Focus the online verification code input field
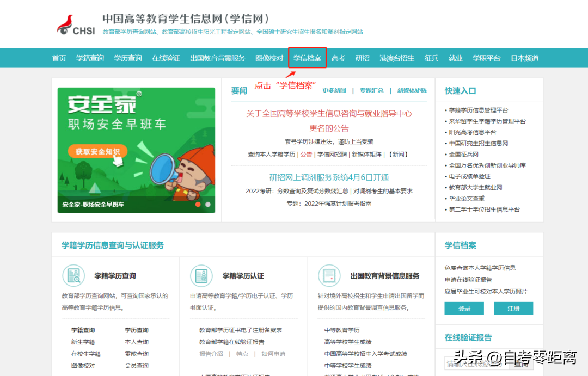Viewport: 588px width, 376px height. pos(476,363)
